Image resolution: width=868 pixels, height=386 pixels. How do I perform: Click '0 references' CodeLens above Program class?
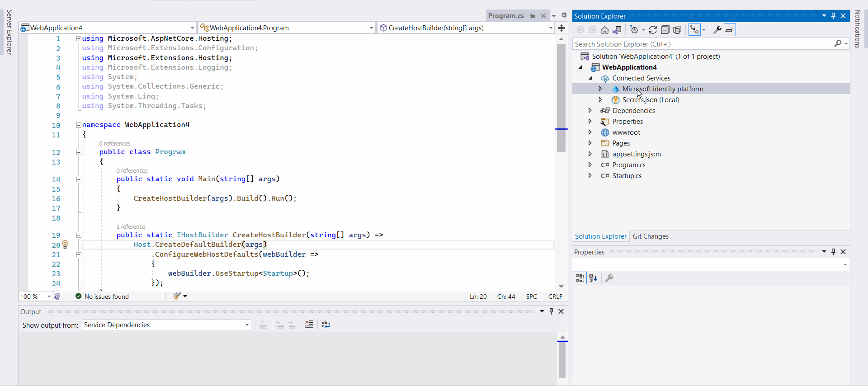coord(115,143)
